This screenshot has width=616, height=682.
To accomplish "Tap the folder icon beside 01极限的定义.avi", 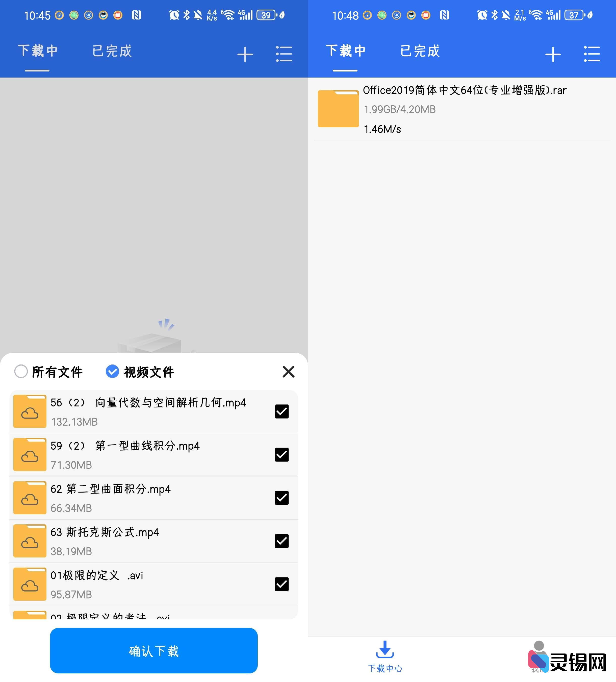I will point(30,584).
